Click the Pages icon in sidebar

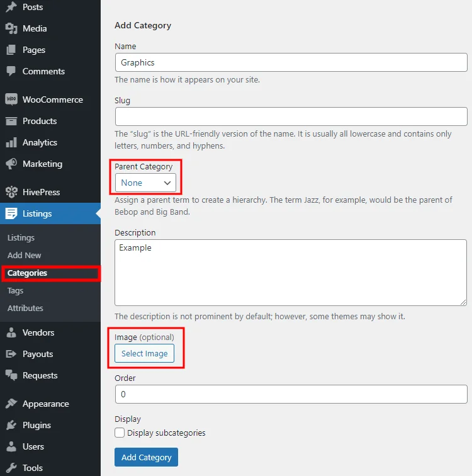tap(11, 50)
